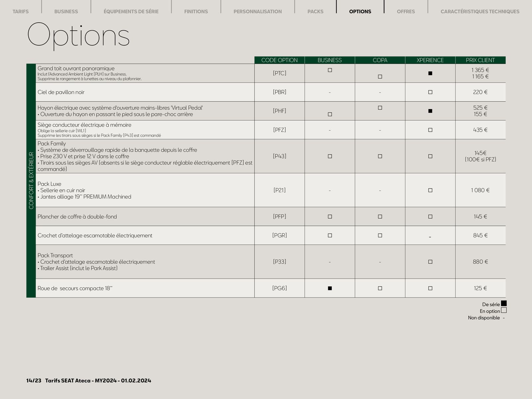Click the 'En option' legend empty square

[x=504, y=311]
